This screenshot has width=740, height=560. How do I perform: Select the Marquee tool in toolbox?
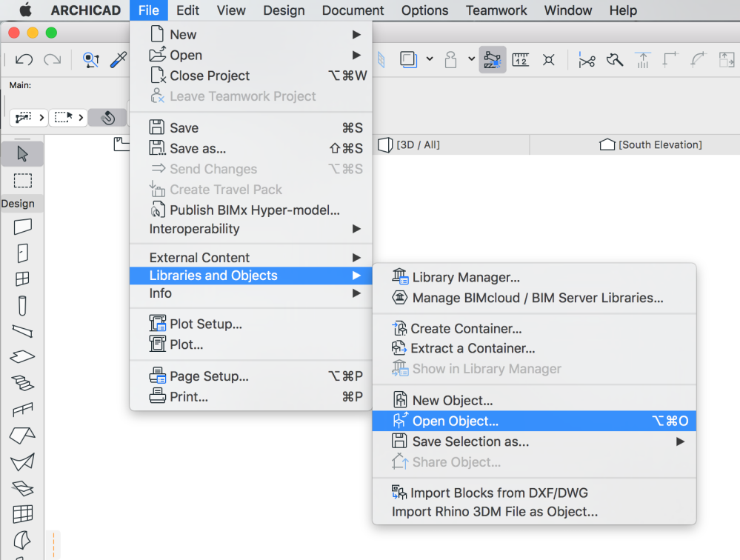pos(22,181)
